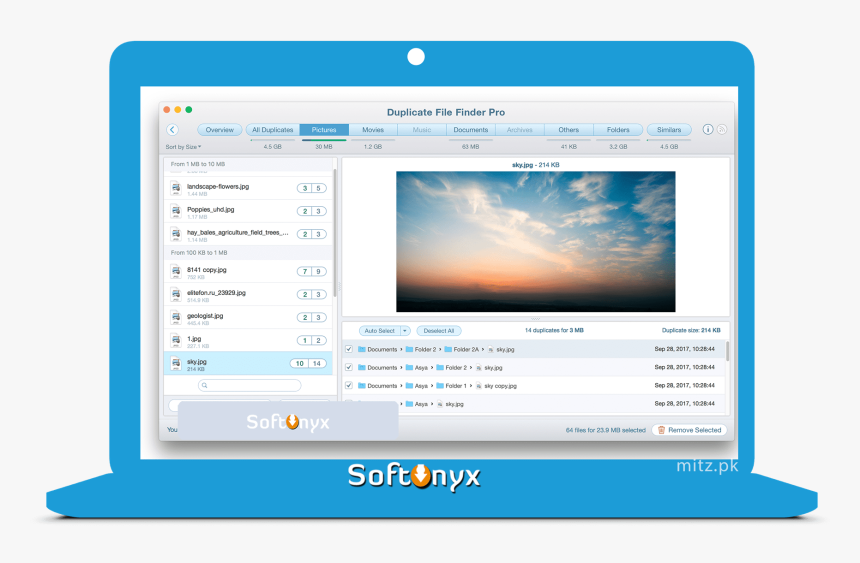Click the 'sky.jpg - 214 KB' preview title
This screenshot has height=563, width=860.
click(x=535, y=165)
